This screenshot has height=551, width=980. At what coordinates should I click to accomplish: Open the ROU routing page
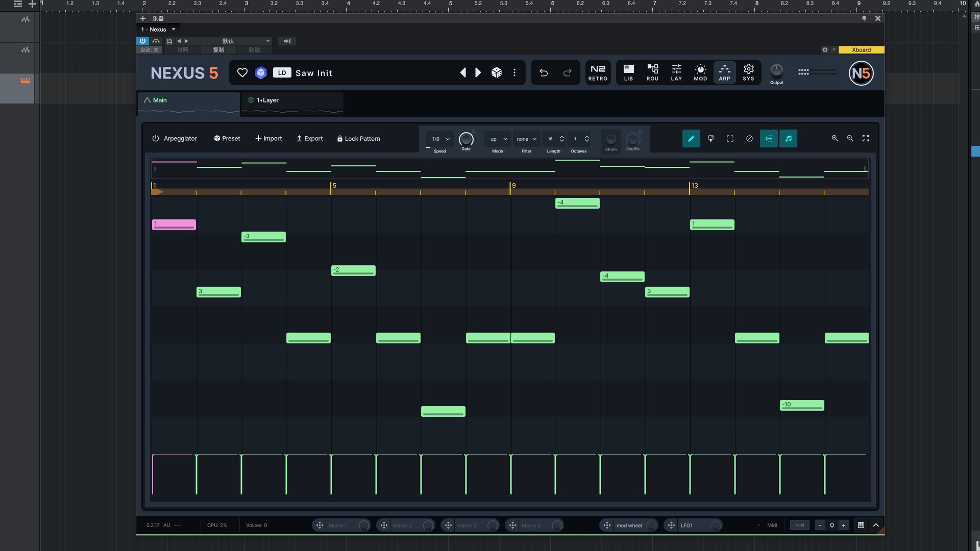point(652,73)
